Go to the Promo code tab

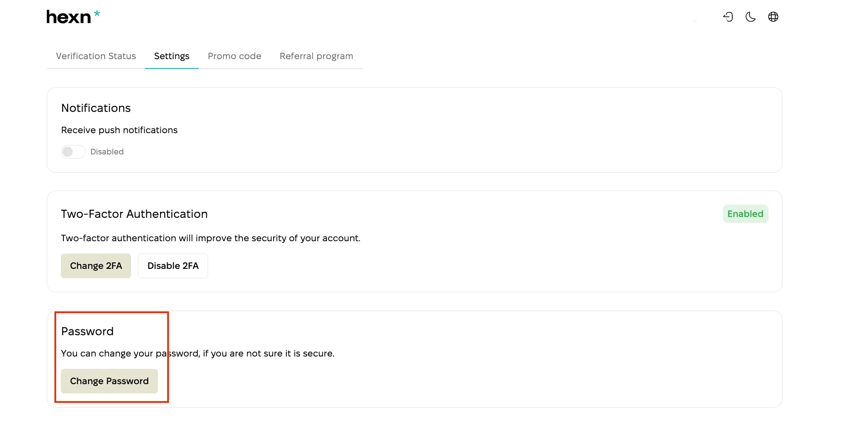(234, 56)
